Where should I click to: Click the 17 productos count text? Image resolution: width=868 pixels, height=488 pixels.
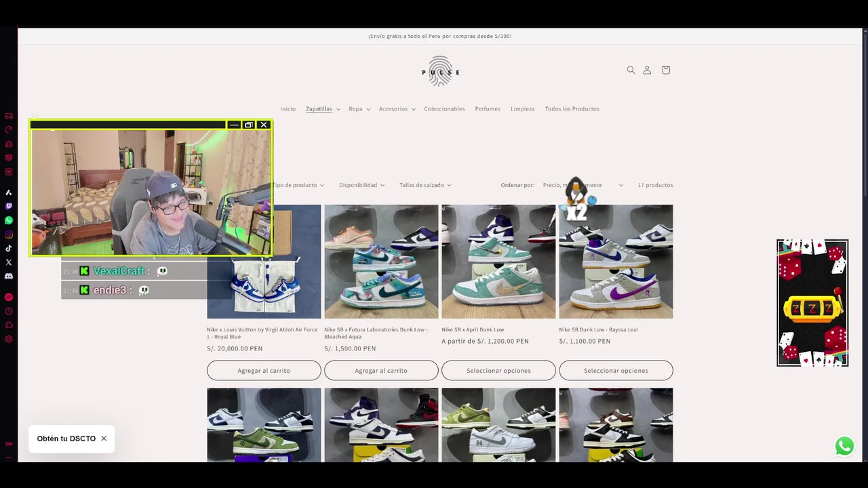[655, 185]
